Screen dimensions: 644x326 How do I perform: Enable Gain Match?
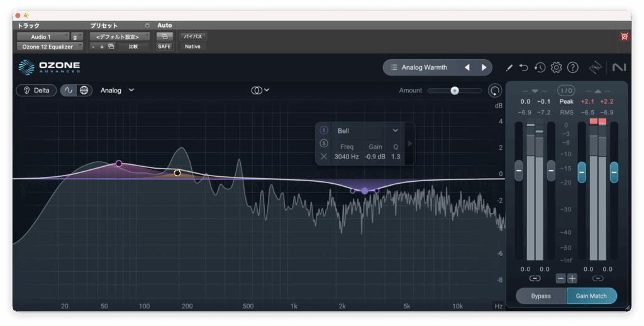[591, 296]
